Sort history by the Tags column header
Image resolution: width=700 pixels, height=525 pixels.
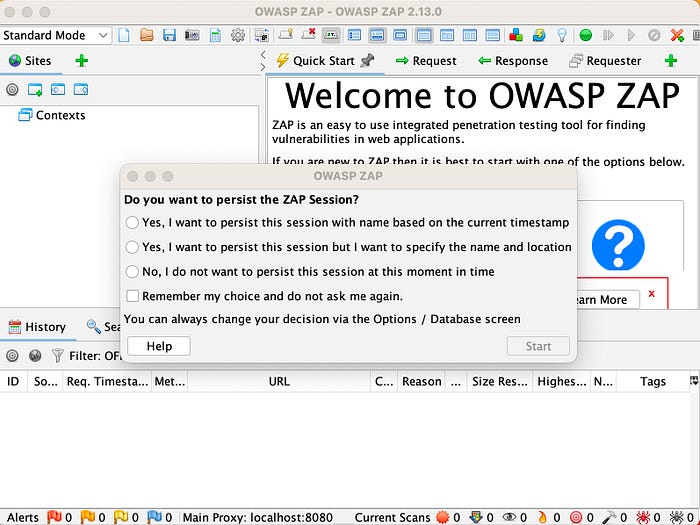pyautogui.click(x=652, y=381)
